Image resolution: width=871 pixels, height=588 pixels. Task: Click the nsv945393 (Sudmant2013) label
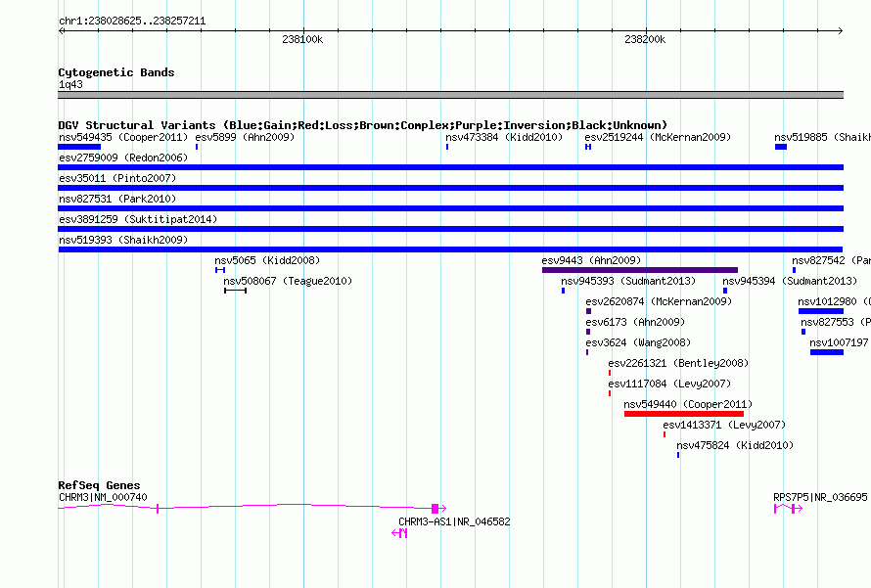point(628,281)
